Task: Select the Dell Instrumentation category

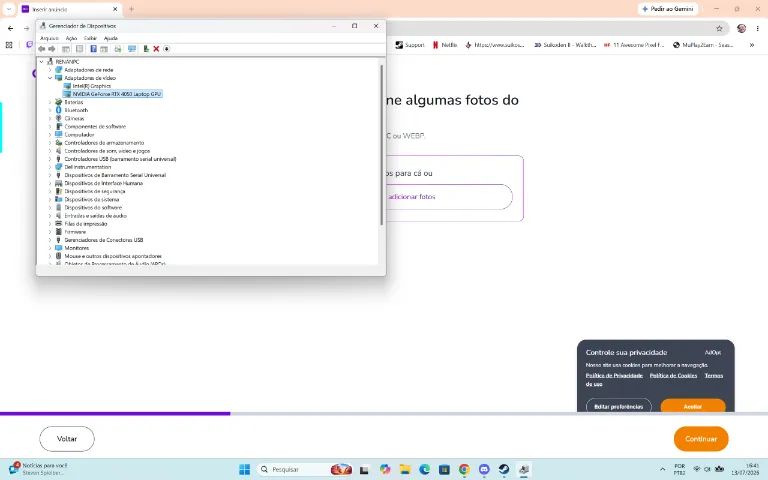Action: [x=88, y=167]
